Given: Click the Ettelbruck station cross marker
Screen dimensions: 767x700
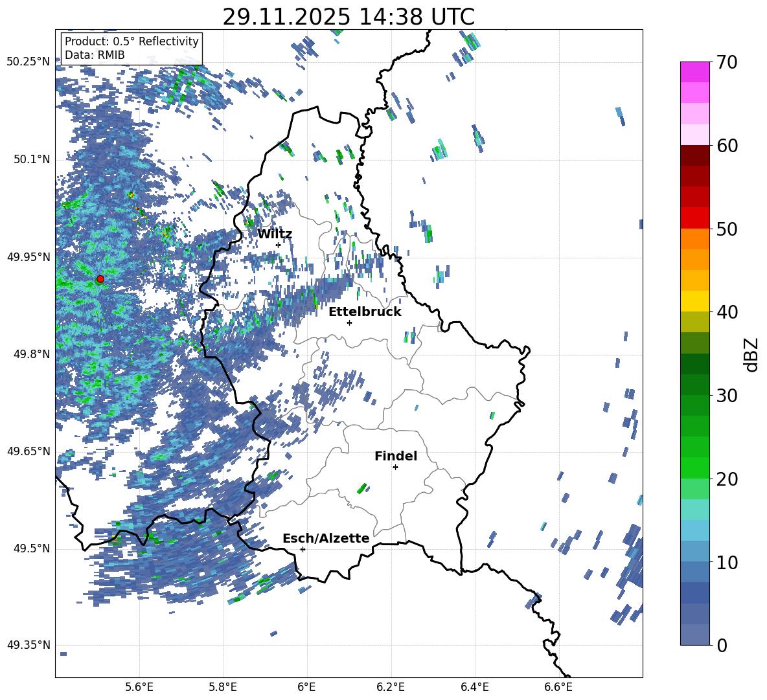Looking at the screenshot, I should coord(349,322).
